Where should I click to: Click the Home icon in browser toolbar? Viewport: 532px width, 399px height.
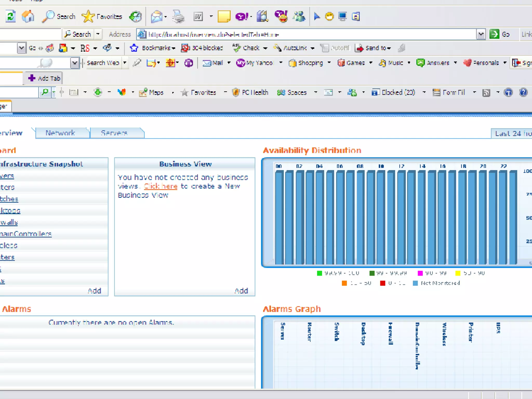28,17
